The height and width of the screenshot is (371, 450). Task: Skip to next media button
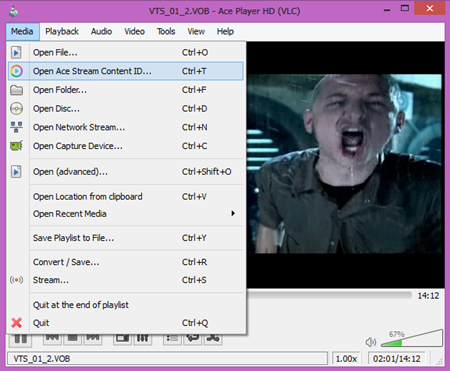93,338
